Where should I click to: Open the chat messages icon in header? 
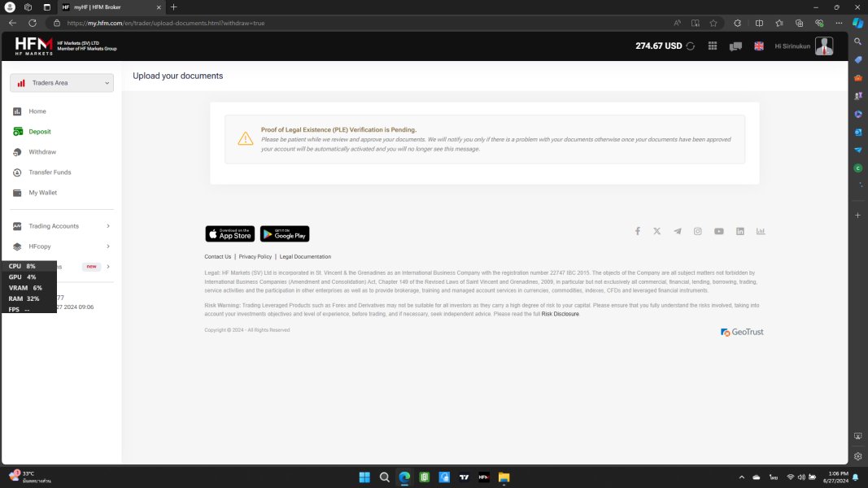pos(735,46)
